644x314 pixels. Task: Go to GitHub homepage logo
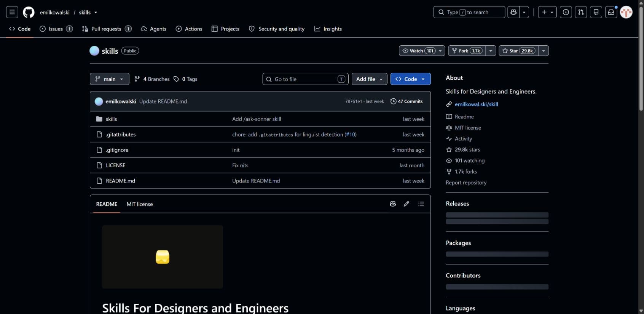pos(29,12)
